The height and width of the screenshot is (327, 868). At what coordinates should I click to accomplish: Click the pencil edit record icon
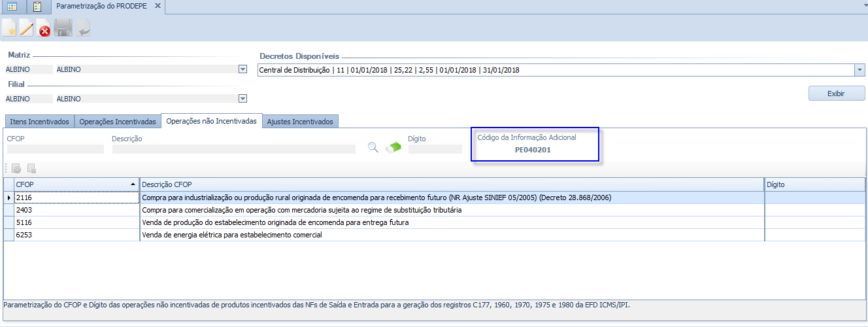pos(26,28)
